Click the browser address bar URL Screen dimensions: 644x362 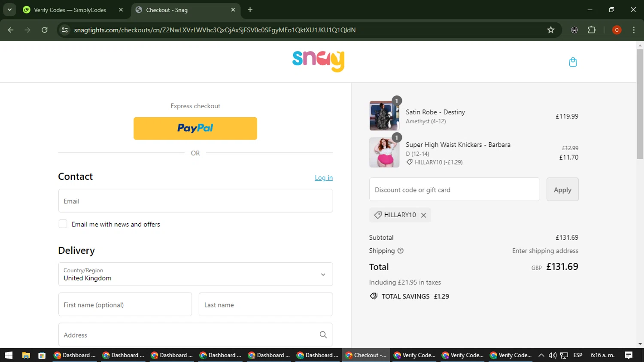pos(215,30)
